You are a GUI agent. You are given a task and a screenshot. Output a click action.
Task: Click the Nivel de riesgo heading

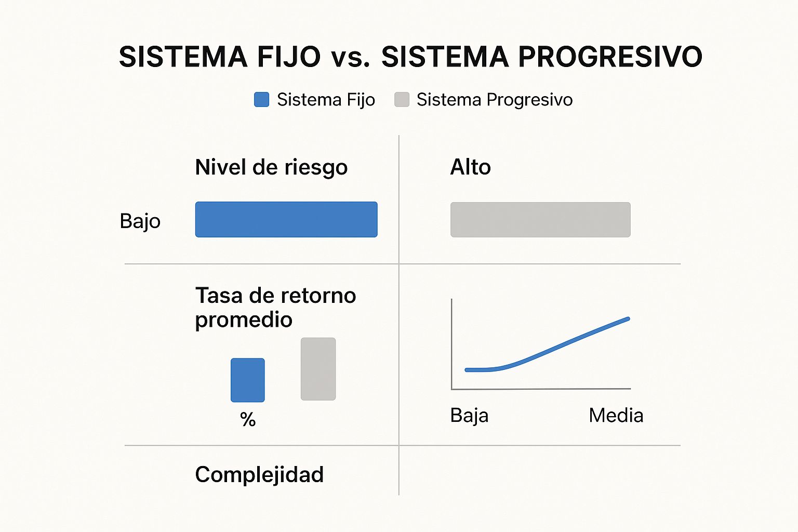271,167
